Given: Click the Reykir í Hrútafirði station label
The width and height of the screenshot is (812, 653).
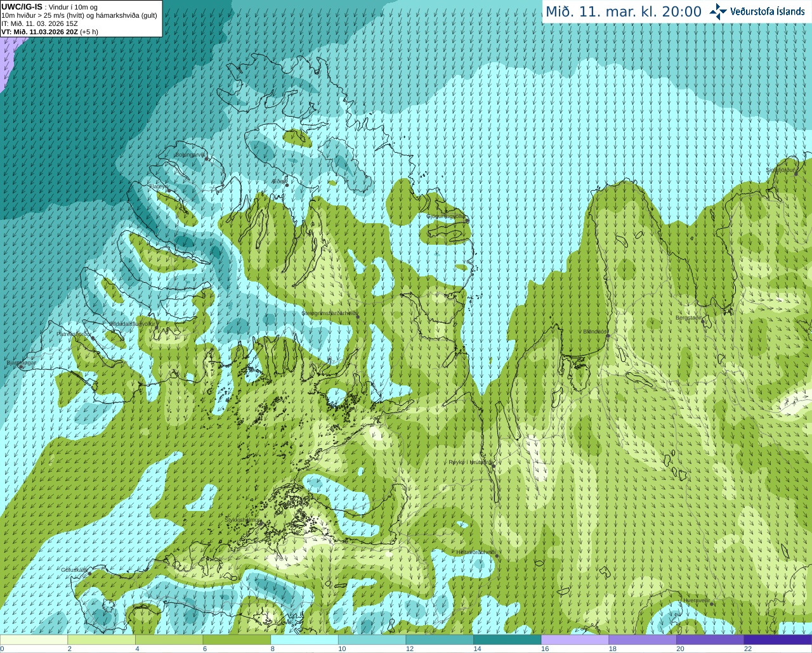Looking at the screenshot, I should [469, 462].
